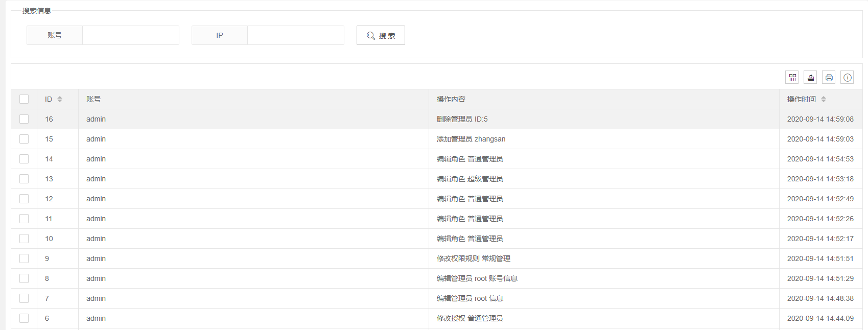Click the 编辑角色 cell in row 11

coord(604,219)
